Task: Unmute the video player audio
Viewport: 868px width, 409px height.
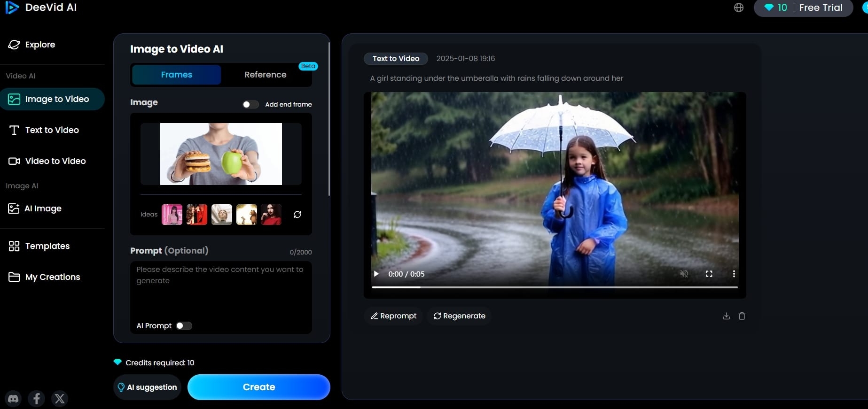Action: (684, 274)
